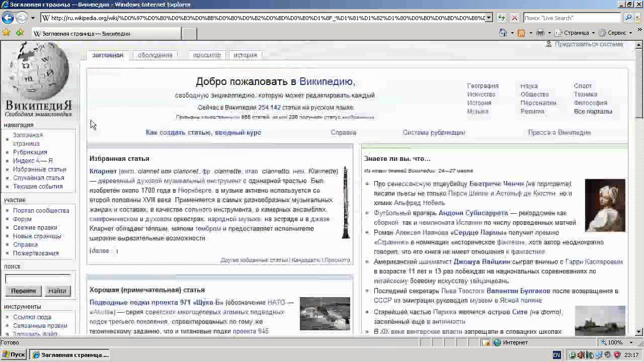This screenshot has width=644, height=362.
Task: Click the Add to Favorites star-plus icon
Action: pos(20,33)
